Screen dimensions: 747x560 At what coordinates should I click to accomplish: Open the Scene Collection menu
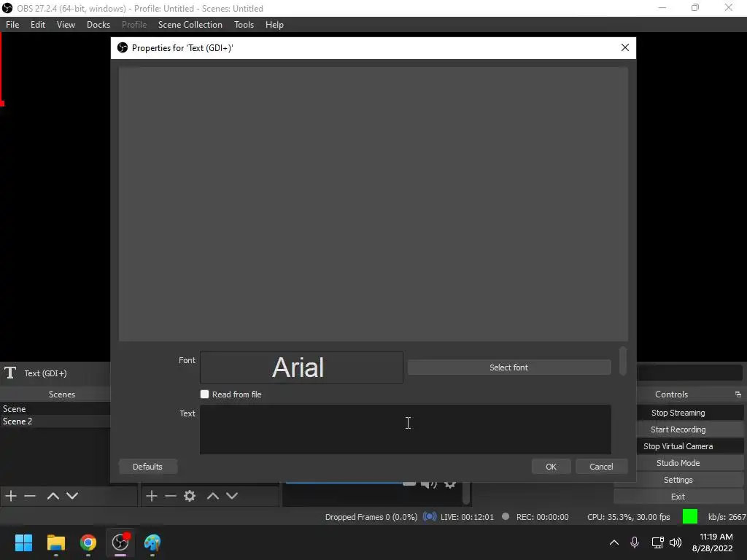pos(190,25)
